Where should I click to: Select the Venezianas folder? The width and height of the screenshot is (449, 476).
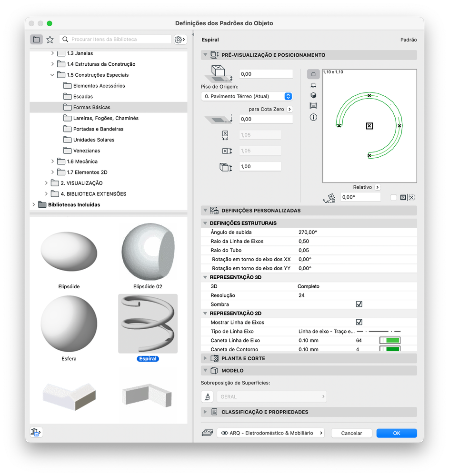(87, 151)
